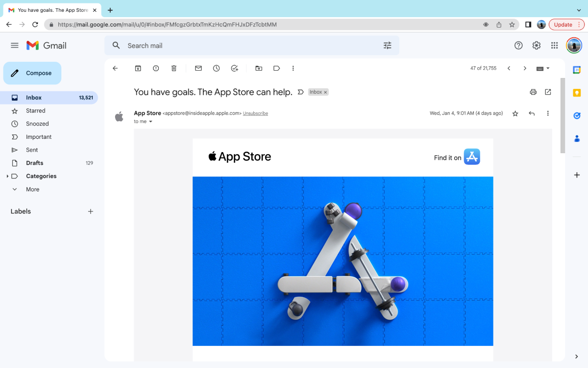Toggle the importance marker beside subject

(x=300, y=92)
